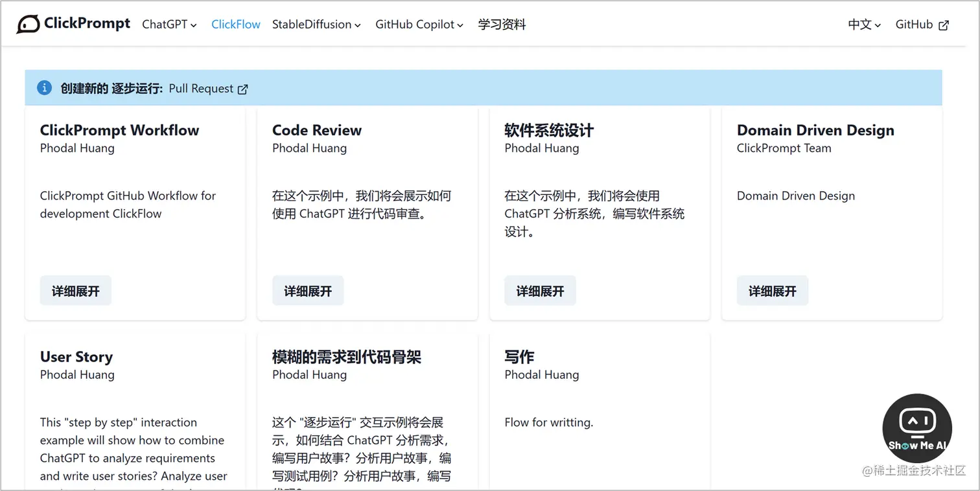
Task: Click 详细展开 on Domain Driven Design card
Action: pos(773,291)
